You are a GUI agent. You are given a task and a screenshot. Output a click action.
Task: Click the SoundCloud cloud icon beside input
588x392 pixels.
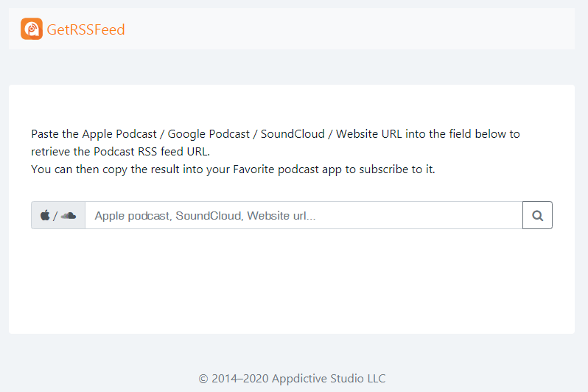69,216
